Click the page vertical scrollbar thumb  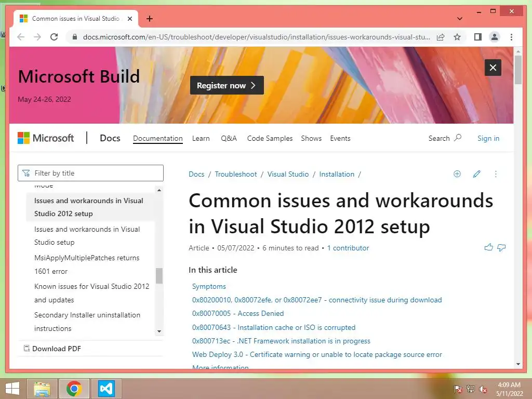[518, 70]
